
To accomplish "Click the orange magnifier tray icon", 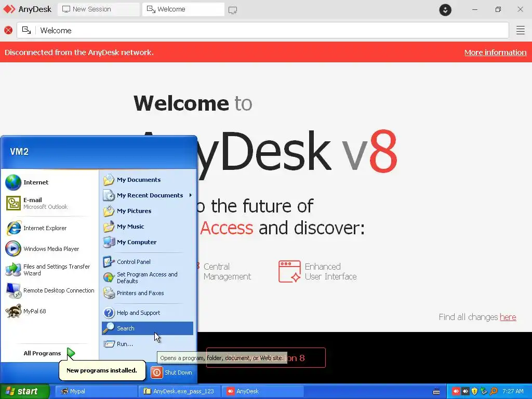I will click(x=494, y=392).
